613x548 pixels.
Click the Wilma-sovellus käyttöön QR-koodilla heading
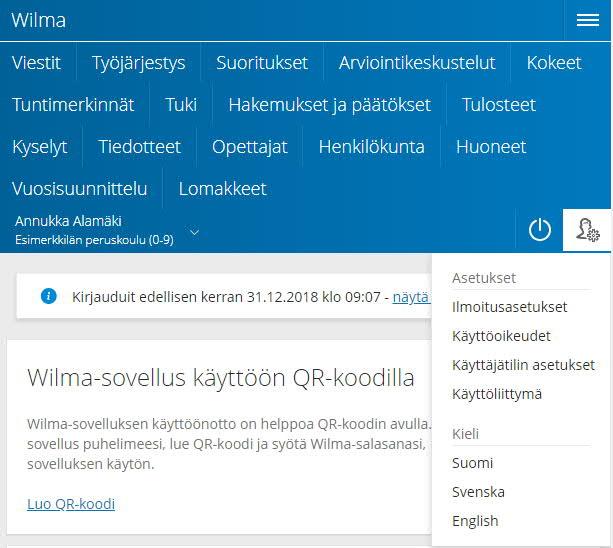(x=221, y=378)
